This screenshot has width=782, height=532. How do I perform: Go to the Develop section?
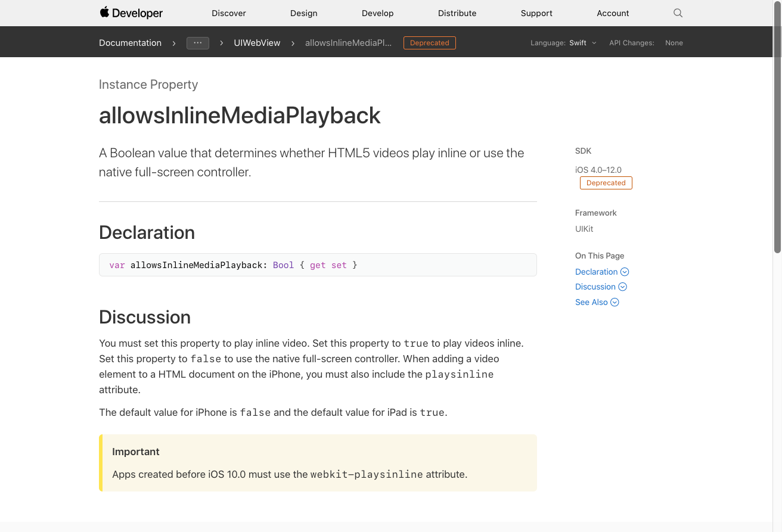(x=378, y=13)
